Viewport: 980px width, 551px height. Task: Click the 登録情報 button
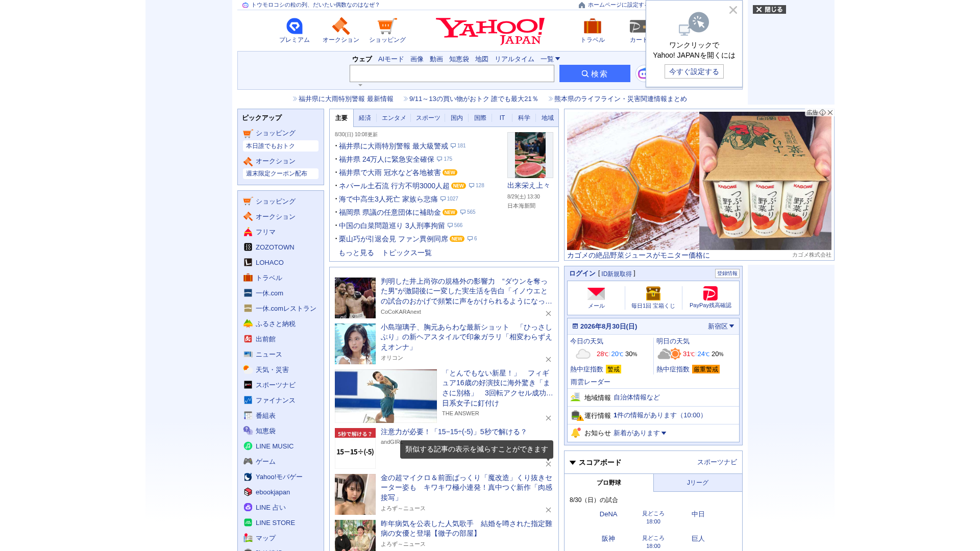727,274
